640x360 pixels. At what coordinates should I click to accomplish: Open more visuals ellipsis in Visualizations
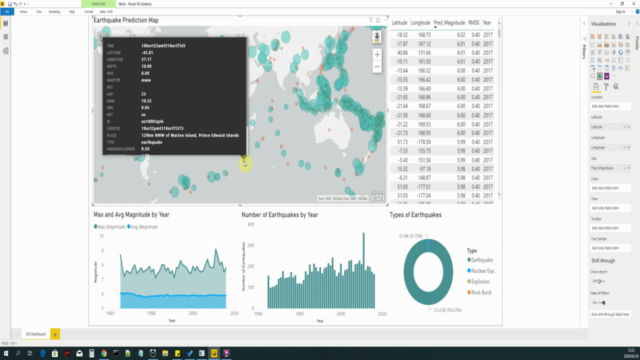pos(614,76)
